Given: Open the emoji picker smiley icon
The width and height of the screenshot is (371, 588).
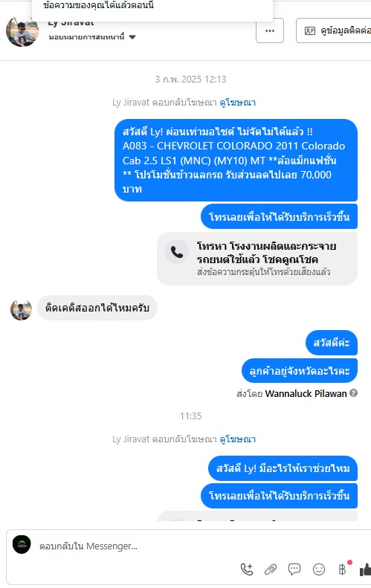Looking at the screenshot, I should [x=319, y=569].
